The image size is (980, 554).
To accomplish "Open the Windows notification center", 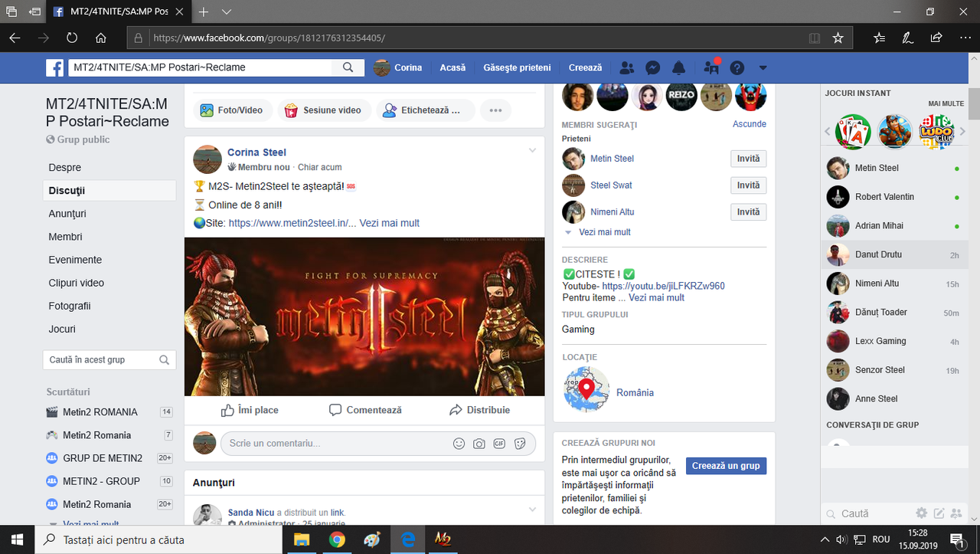I will tap(957, 539).
